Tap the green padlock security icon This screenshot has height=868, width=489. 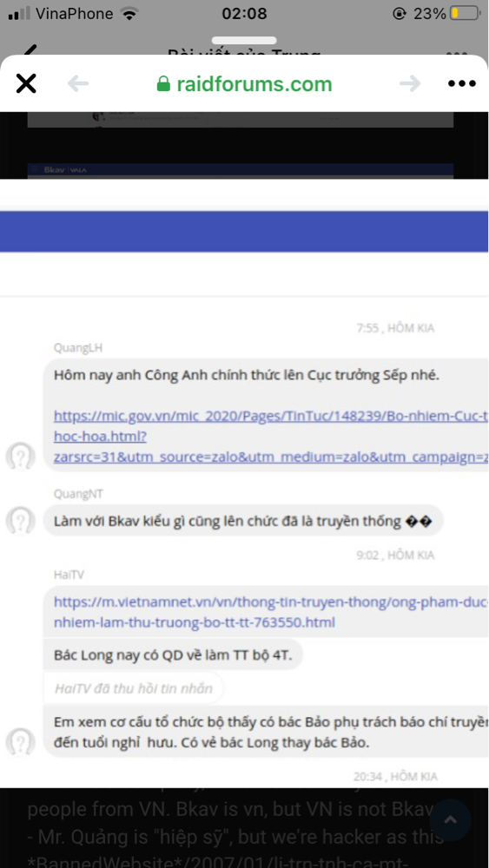pos(162,83)
